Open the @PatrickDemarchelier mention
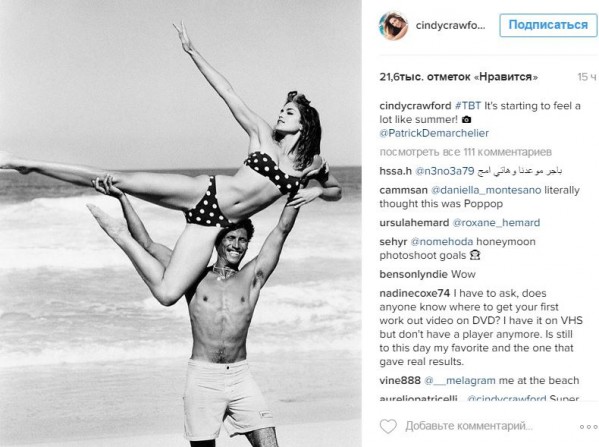Screen dimensions: 599x447 [434, 133]
